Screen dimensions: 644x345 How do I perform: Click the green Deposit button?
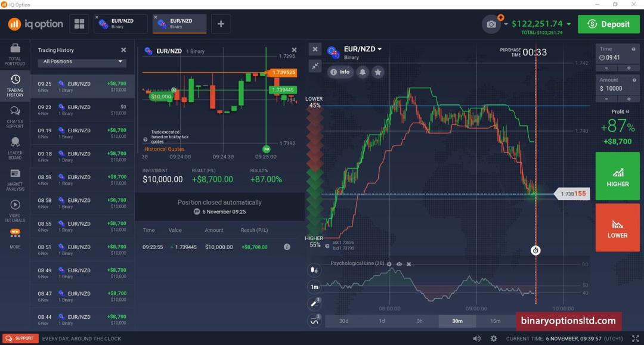(x=609, y=24)
